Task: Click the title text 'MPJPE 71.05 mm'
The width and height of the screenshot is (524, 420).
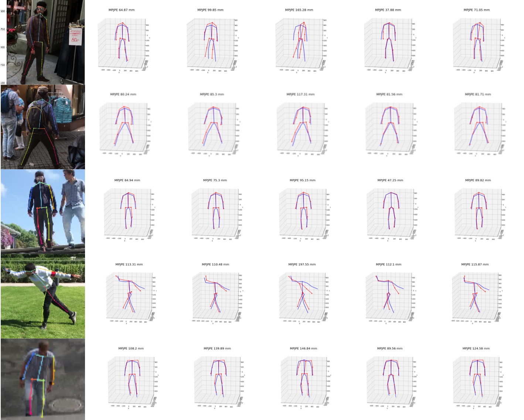Action: coord(477,10)
